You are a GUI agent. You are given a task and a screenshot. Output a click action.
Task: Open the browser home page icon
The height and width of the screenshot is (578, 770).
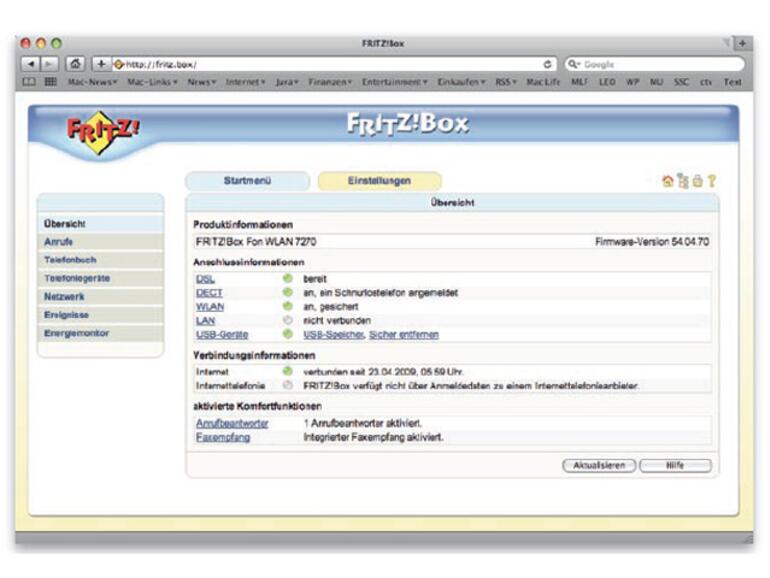click(75, 64)
